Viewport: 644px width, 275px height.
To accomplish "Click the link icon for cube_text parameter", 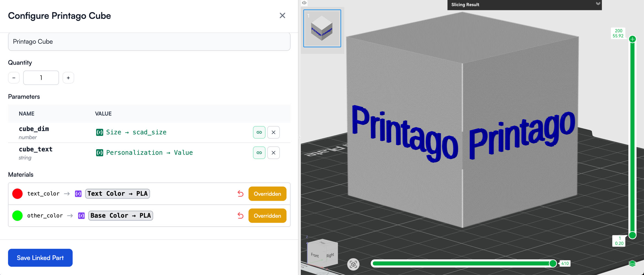I will coord(259,153).
